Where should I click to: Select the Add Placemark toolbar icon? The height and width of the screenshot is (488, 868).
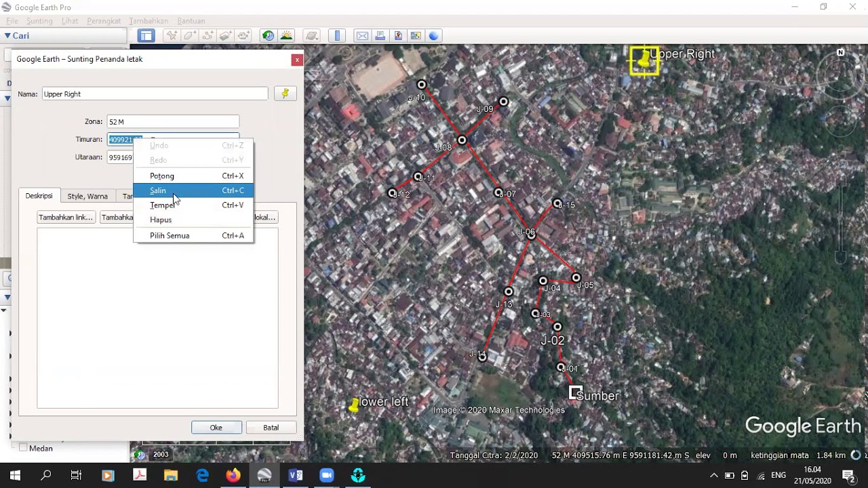[172, 36]
